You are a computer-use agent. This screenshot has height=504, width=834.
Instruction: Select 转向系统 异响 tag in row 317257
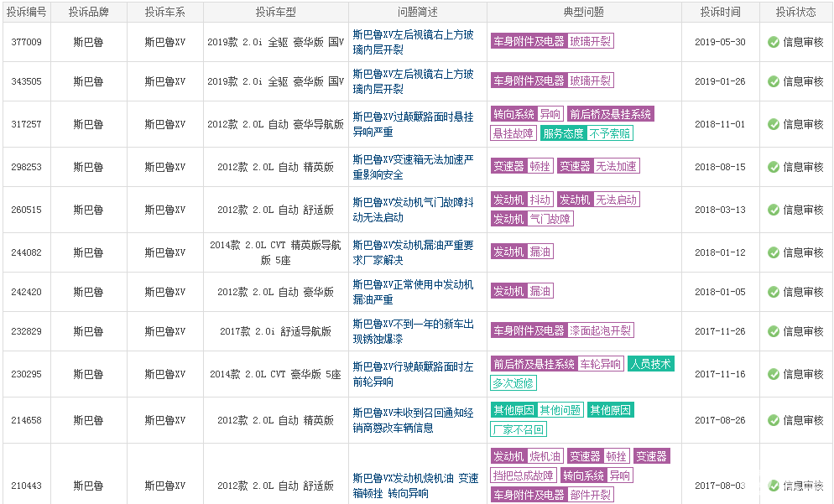(527, 114)
